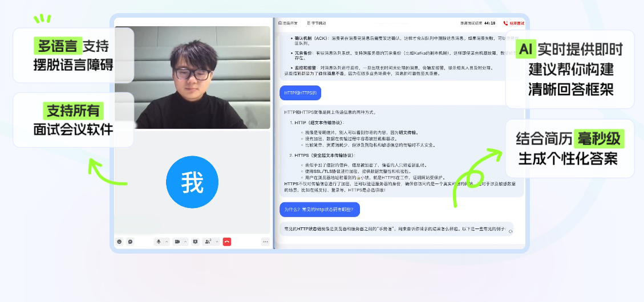
Task: Click the 'AI实时提供即时建议' feature card
Action: 570,70
